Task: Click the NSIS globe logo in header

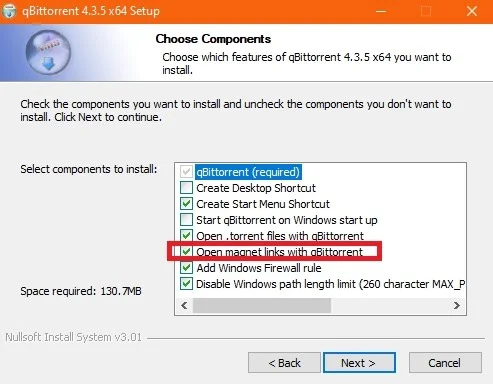Action: click(48, 52)
